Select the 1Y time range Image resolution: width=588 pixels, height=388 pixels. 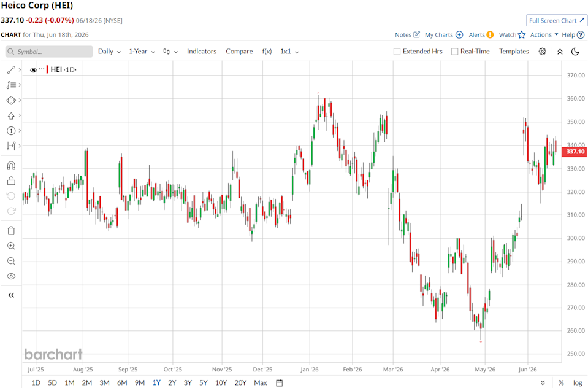tap(156, 382)
